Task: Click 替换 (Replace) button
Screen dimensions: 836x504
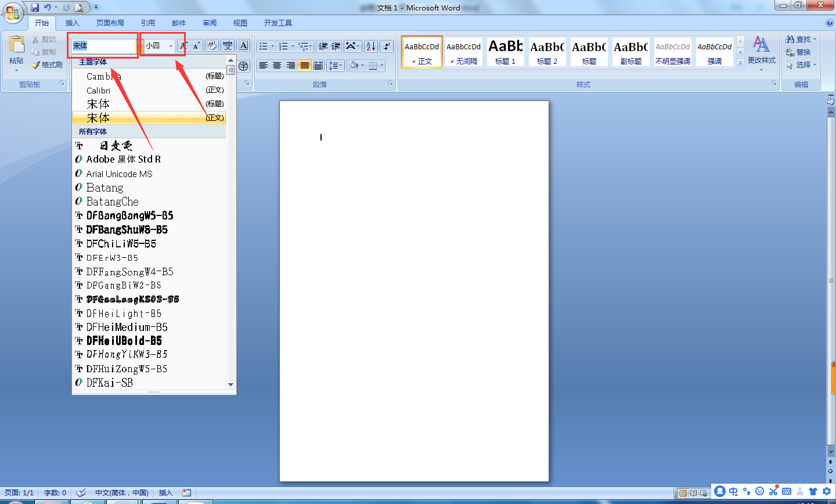Action: click(798, 52)
